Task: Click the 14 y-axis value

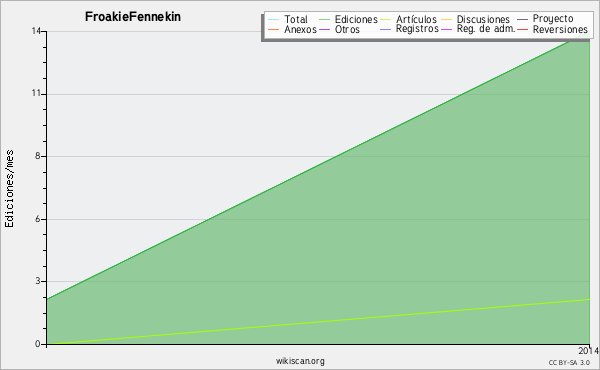Action: tap(36, 31)
